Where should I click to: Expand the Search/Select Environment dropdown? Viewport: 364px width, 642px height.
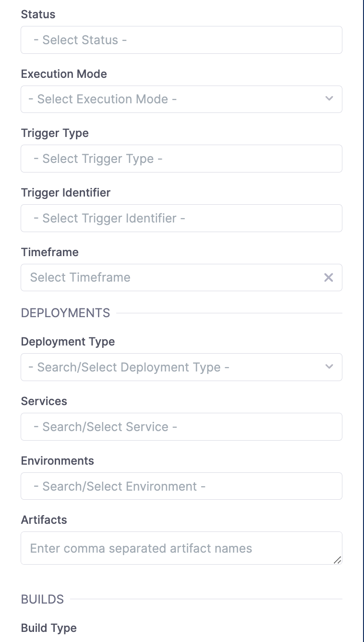181,486
